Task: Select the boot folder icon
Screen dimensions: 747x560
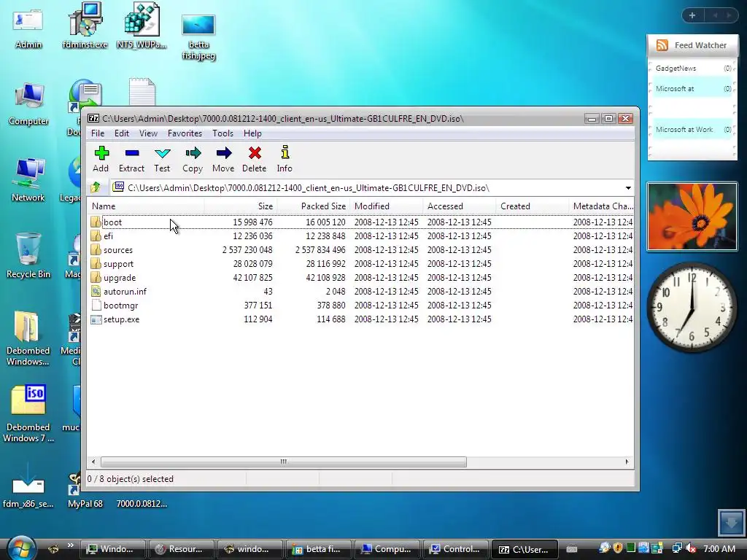Action: [x=96, y=222]
